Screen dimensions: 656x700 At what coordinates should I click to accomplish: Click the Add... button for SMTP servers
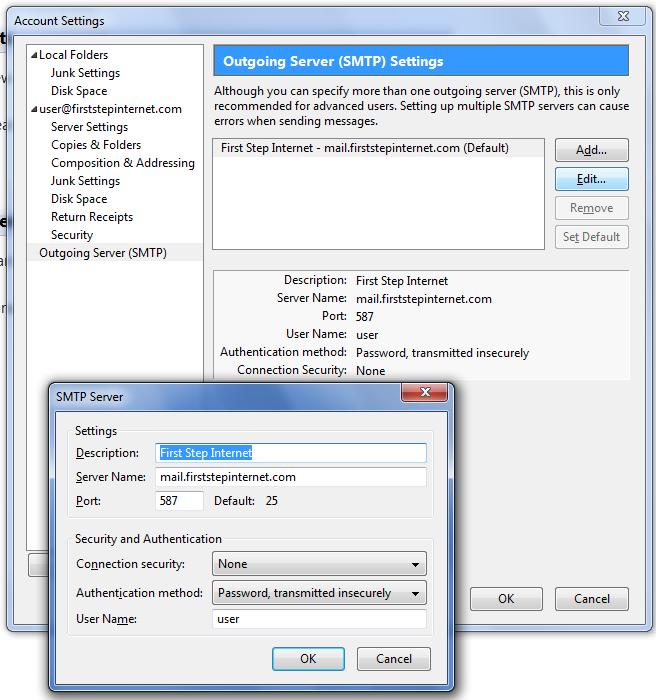(591, 150)
